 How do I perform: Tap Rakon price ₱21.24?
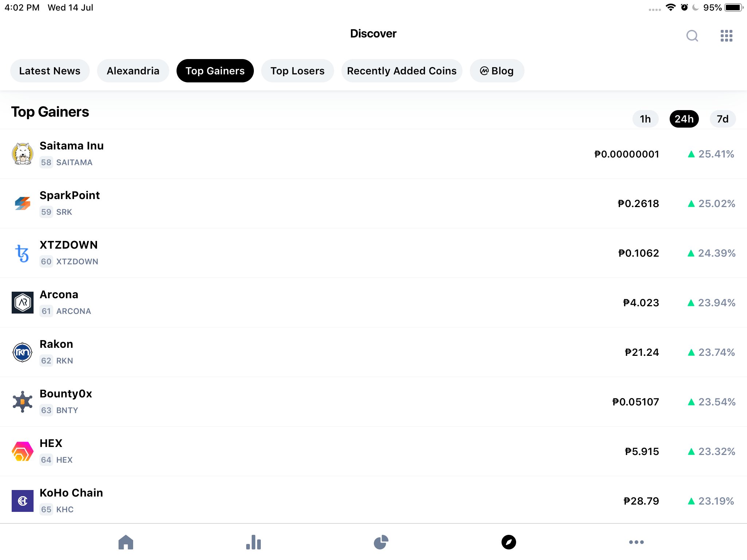coord(642,352)
